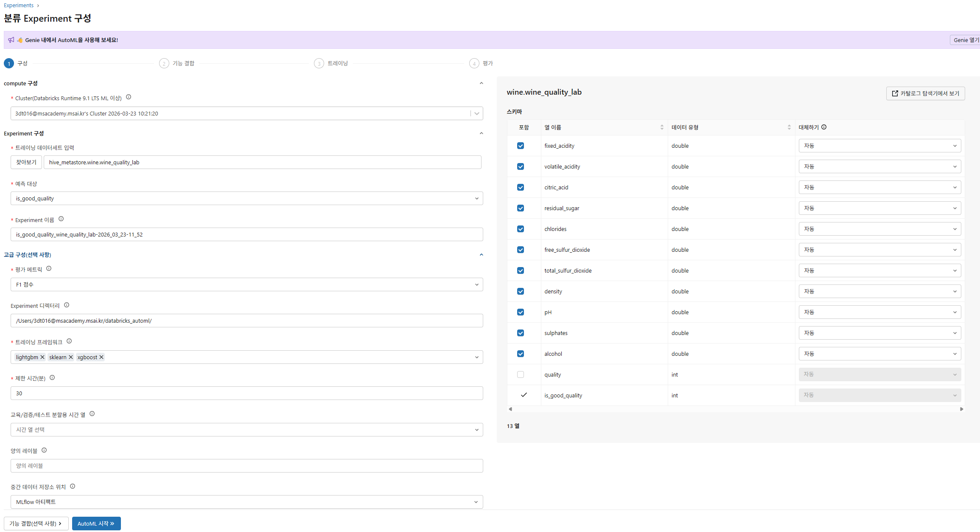Click info icon beside 제한 시간(분)
Image resolution: width=980 pixels, height=532 pixels.
[52, 378]
